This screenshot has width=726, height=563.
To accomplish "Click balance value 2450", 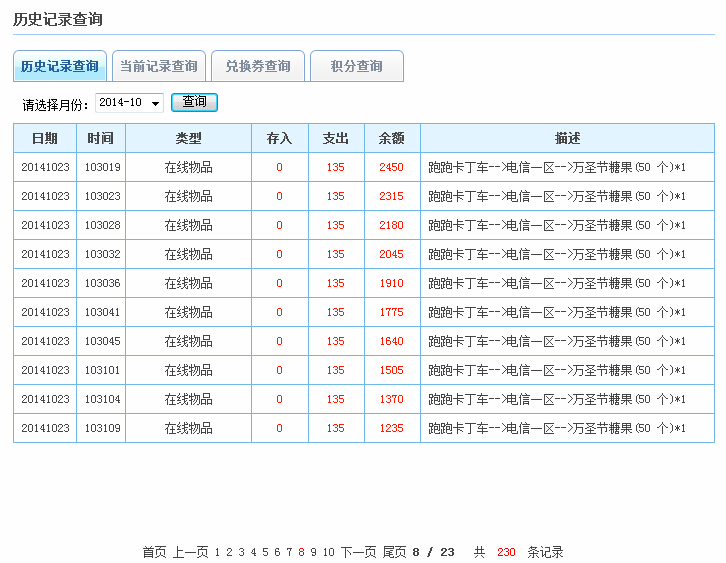I will [x=392, y=167].
